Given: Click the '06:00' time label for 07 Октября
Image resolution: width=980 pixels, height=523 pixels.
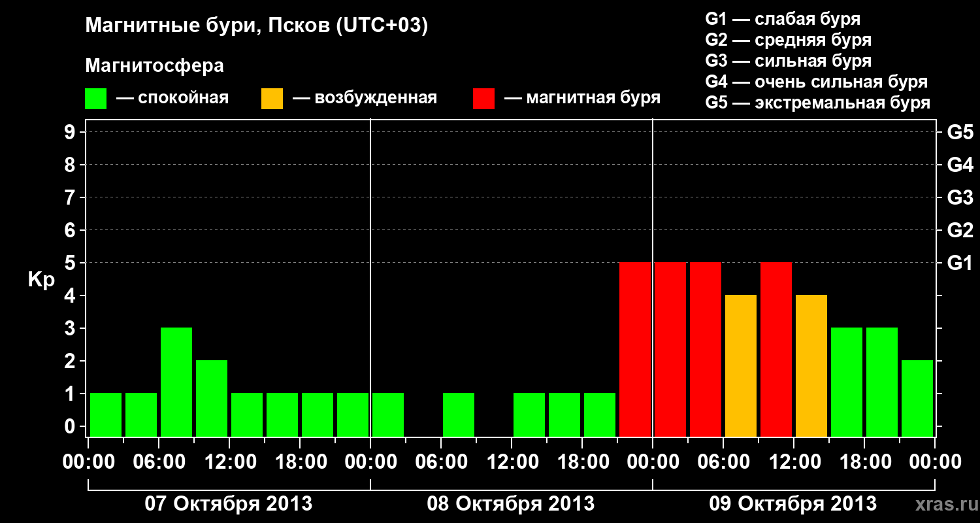Looking at the screenshot, I should [159, 462].
